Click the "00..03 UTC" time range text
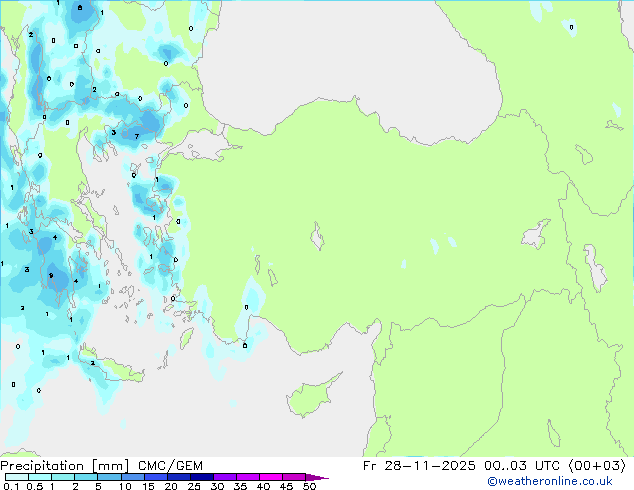This screenshot has height=490, width=634. click(x=522, y=466)
